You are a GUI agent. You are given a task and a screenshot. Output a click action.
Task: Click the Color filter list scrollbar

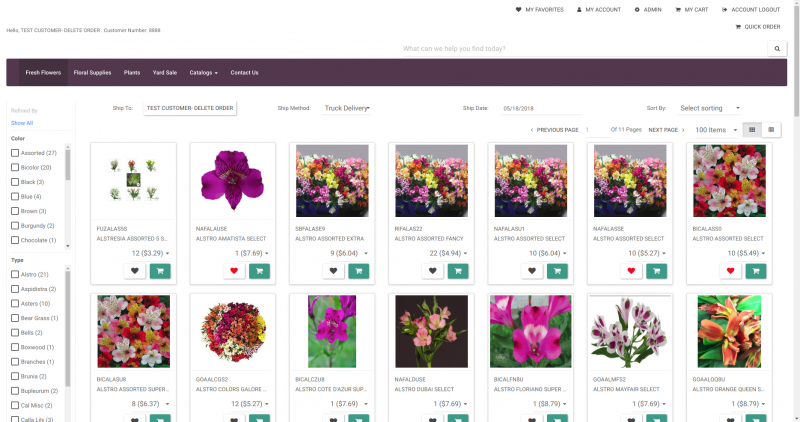[68, 196]
